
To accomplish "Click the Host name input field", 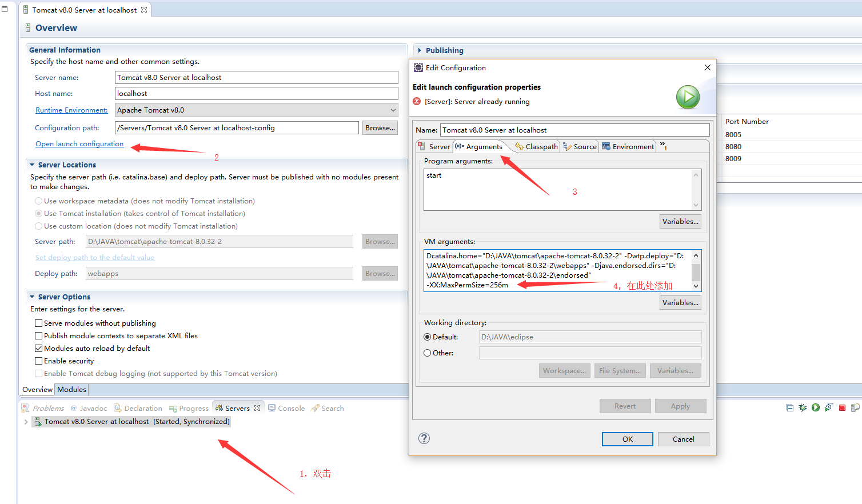I will (x=257, y=93).
